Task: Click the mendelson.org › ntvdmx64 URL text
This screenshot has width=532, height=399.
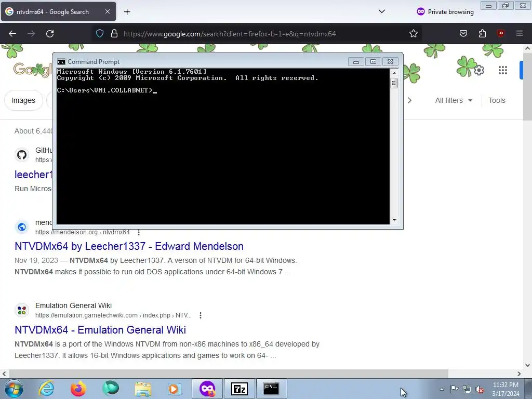Action: [83, 232]
